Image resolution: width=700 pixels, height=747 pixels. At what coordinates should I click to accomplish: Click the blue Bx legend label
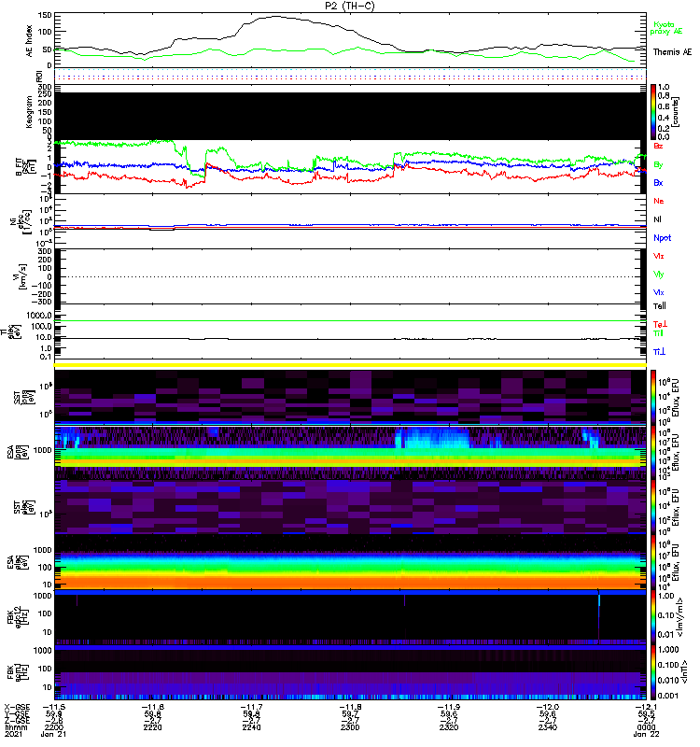pos(658,183)
